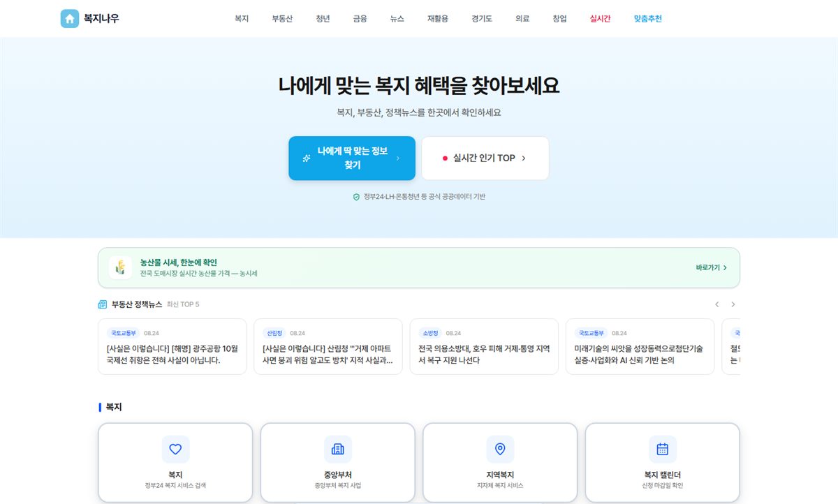Open the 중앙부처 복지 사업 card

click(338, 463)
